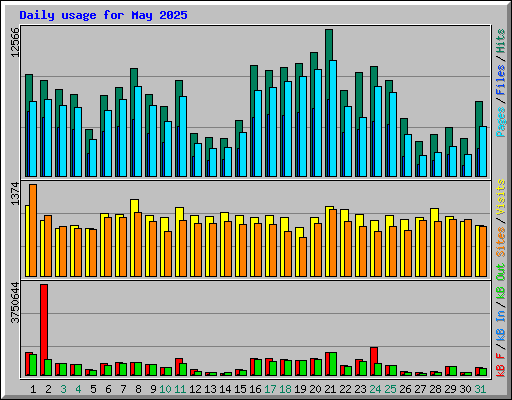Select the 'Files' legend label
This screenshot has width=512, height=400.
(x=501, y=80)
